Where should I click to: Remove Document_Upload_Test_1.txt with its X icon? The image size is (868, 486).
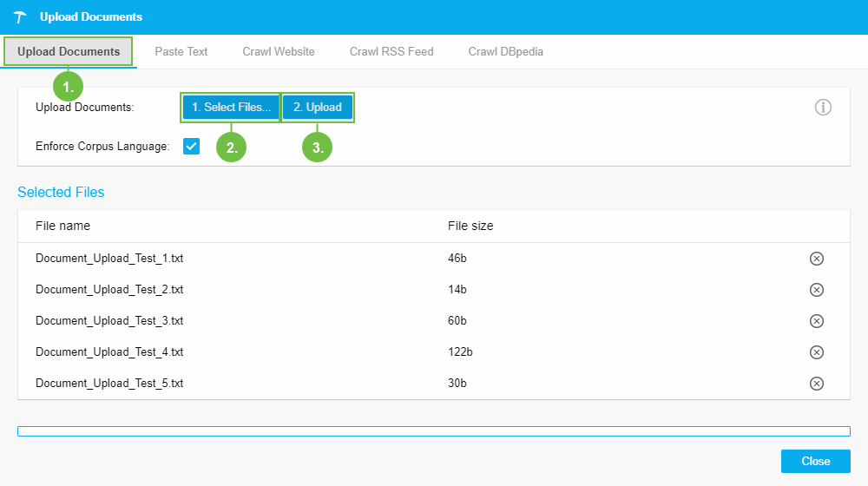pos(816,259)
